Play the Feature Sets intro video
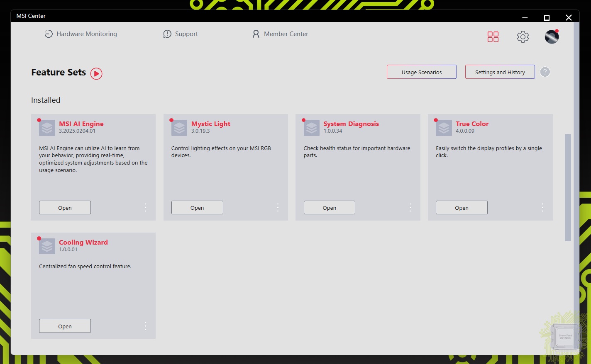The width and height of the screenshot is (591, 364). click(x=96, y=73)
